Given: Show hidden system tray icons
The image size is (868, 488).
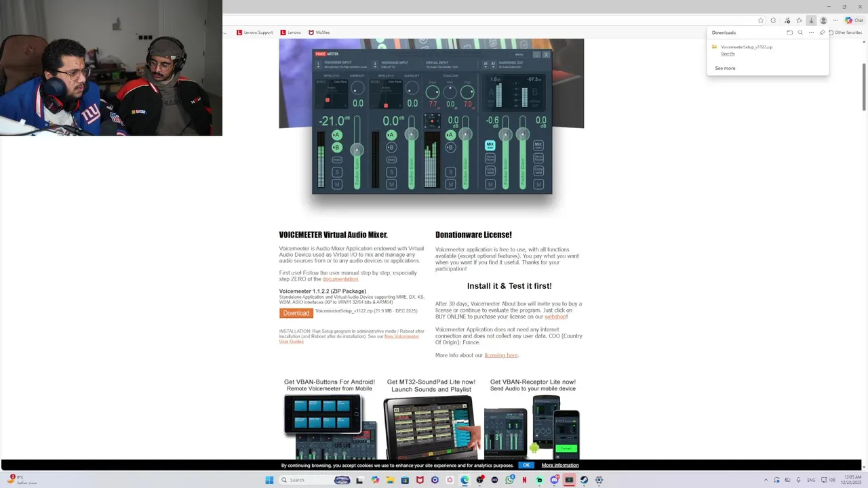Looking at the screenshot, I should [766, 480].
